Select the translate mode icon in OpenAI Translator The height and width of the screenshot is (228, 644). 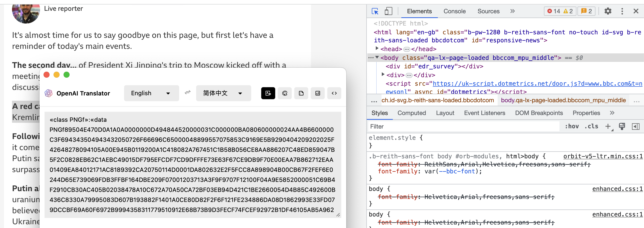tap(268, 93)
